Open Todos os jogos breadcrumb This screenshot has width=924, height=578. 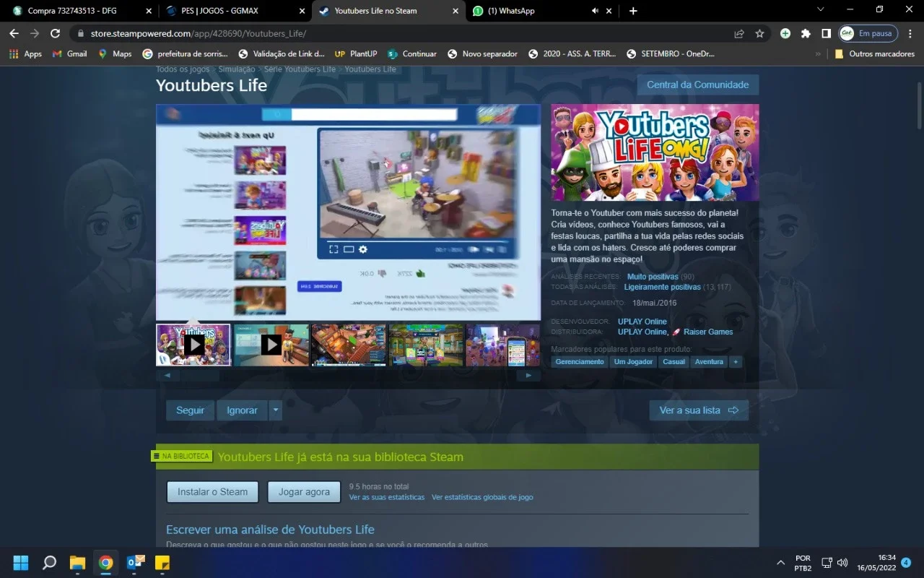tap(183, 69)
